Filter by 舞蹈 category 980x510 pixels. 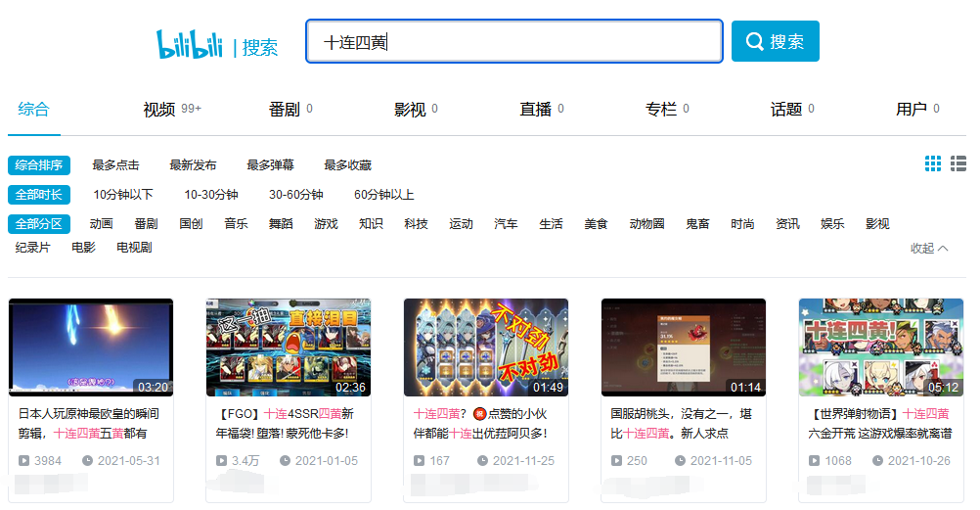[x=282, y=224]
